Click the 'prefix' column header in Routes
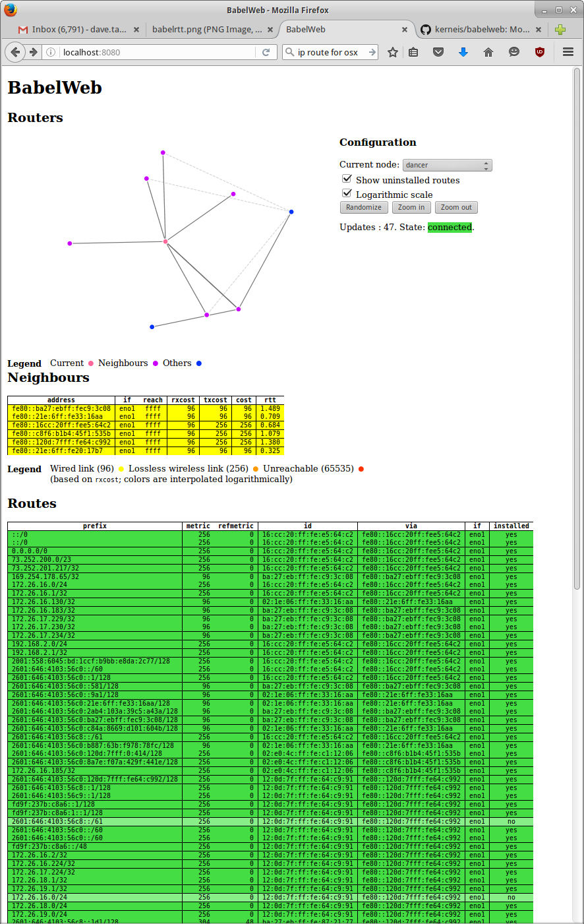 (95, 526)
